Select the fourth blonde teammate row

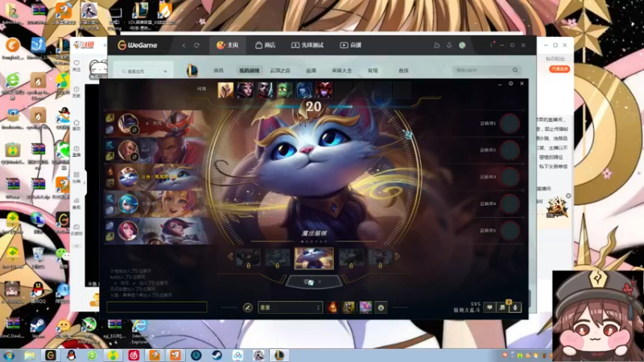pyautogui.click(x=156, y=204)
